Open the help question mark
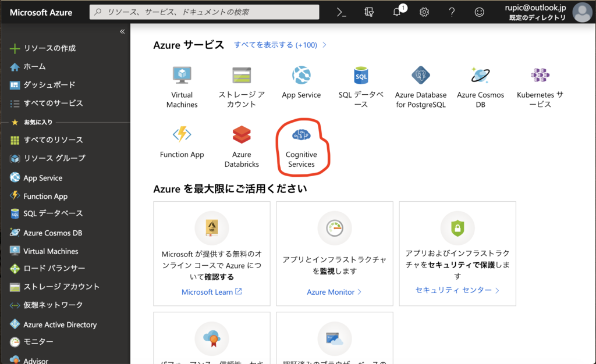The width and height of the screenshot is (596, 364). [452, 12]
